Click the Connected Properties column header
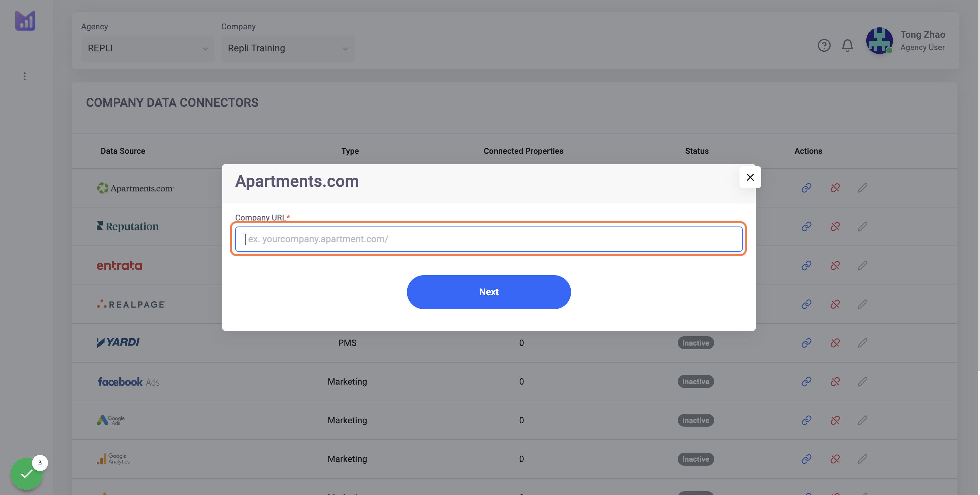 pos(523,151)
